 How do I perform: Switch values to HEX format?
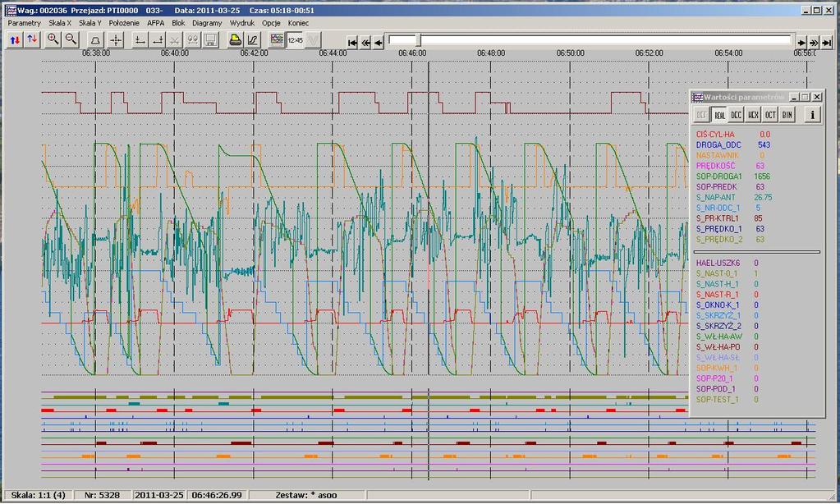[753, 115]
